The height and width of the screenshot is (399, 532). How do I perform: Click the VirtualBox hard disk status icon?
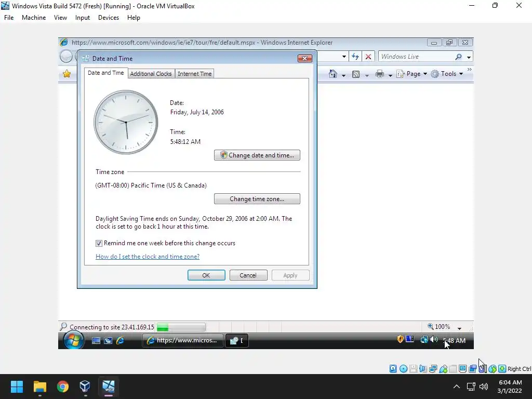point(393,369)
